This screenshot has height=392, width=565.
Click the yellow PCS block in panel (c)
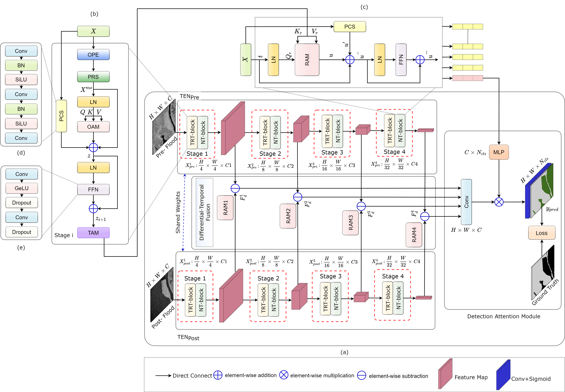click(x=350, y=27)
